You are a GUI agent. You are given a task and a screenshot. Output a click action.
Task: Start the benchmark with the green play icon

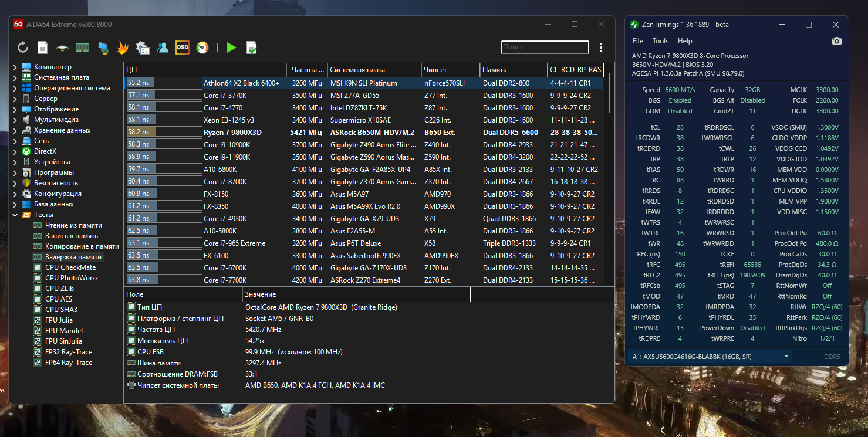click(x=231, y=48)
